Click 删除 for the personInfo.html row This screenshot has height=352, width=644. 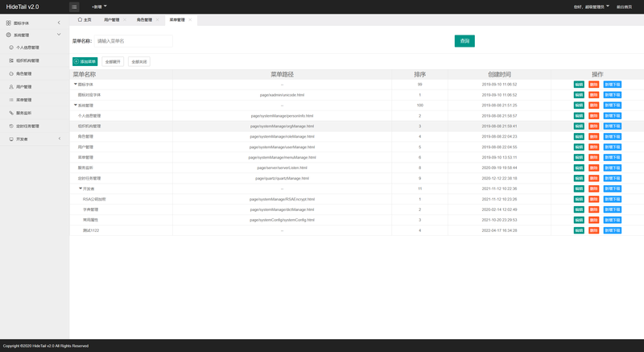594,116
